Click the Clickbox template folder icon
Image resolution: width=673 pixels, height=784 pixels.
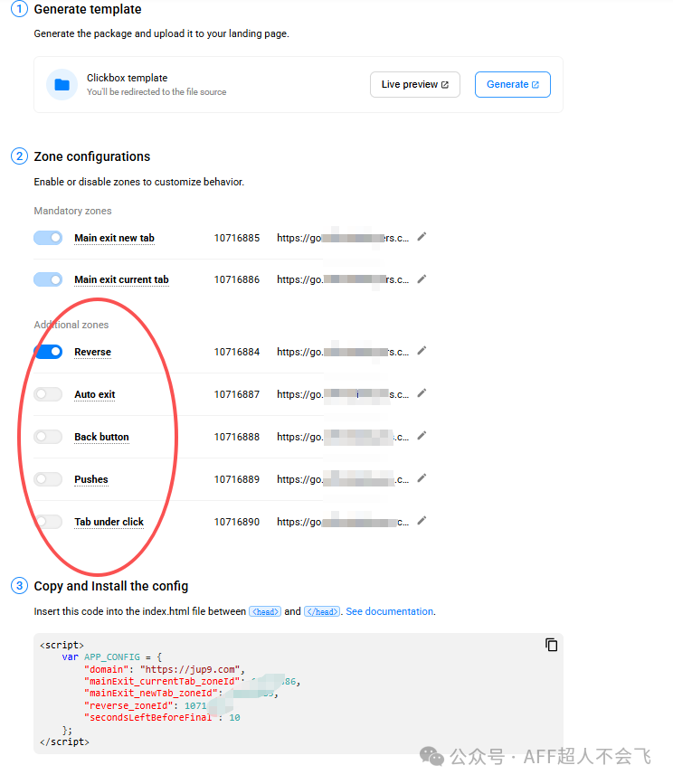(x=62, y=84)
